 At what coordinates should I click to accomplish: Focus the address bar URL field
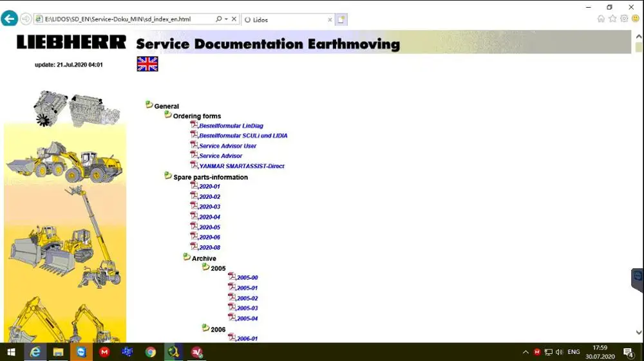[x=124, y=19]
